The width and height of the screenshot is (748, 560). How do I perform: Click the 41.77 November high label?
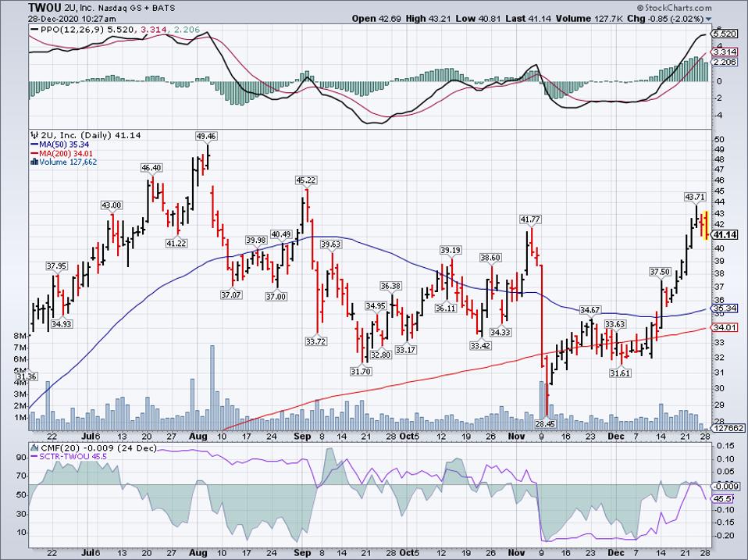(x=530, y=219)
